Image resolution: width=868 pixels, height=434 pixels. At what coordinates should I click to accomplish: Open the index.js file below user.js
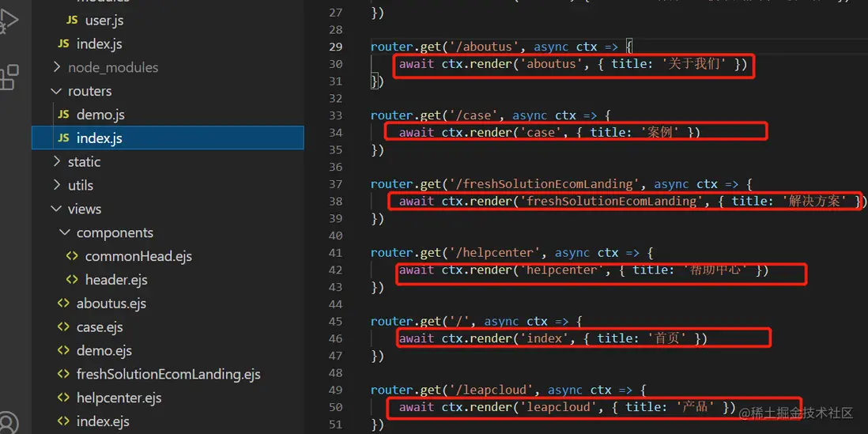tap(99, 44)
